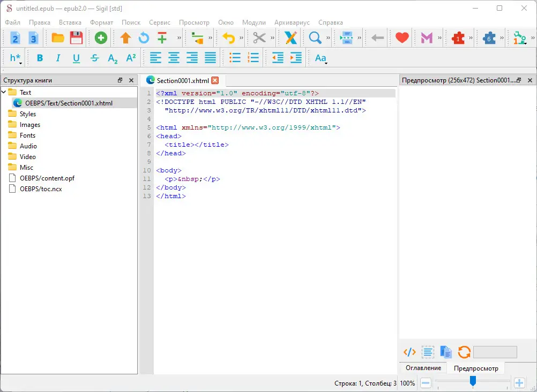Toggle italic formatting
Screen dimensions: 537x392
(x=58, y=58)
